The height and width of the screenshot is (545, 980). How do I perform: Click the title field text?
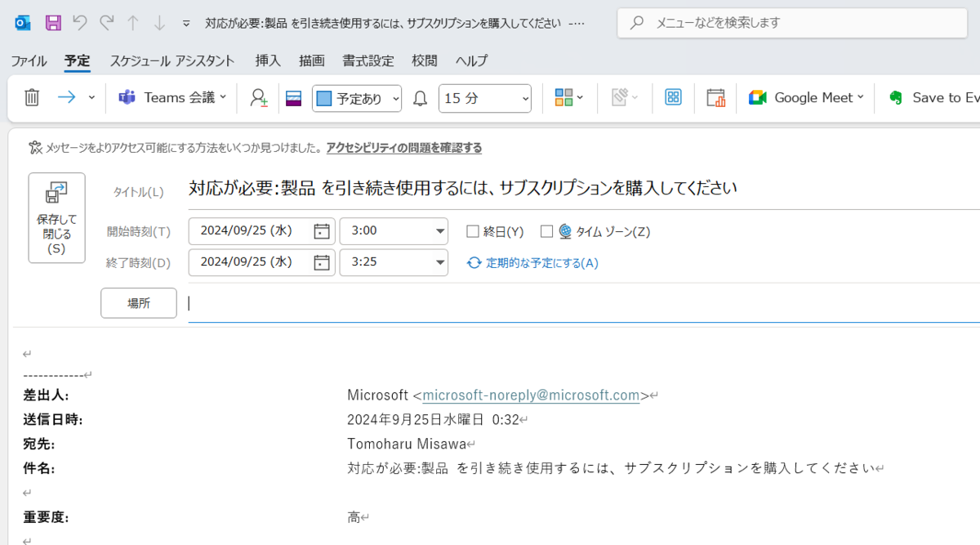click(x=462, y=188)
